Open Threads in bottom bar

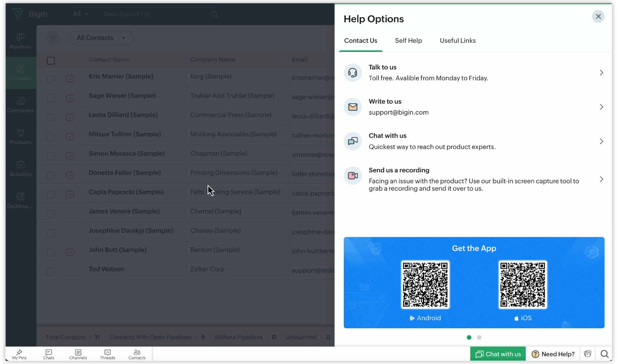pyautogui.click(x=108, y=354)
